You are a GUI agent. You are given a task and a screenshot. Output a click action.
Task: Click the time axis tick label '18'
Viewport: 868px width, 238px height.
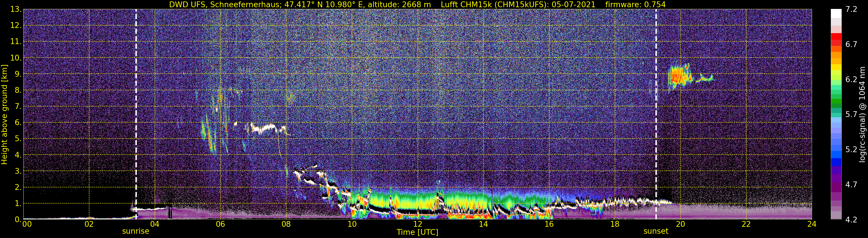(614, 224)
